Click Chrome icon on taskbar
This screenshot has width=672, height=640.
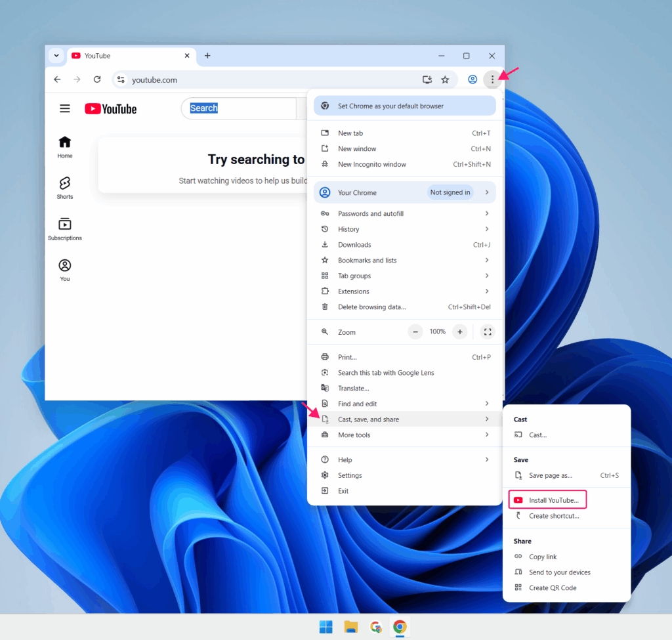[400, 627]
